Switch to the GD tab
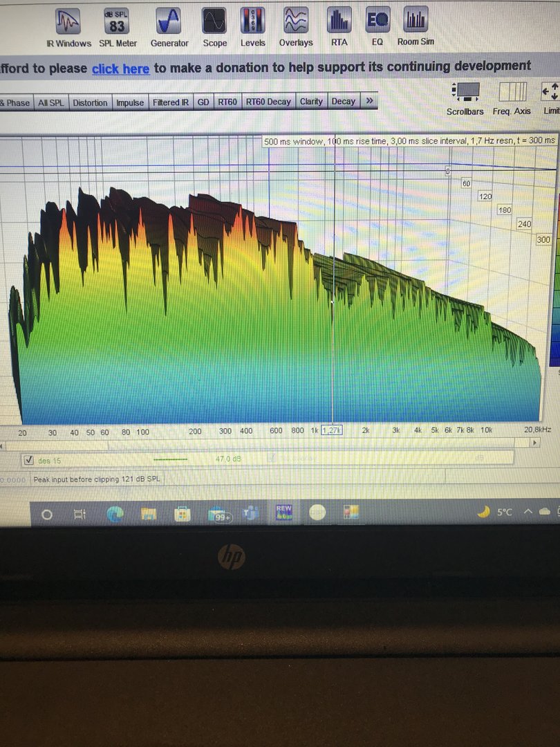Viewport: 560px width, 747px height. click(x=203, y=102)
